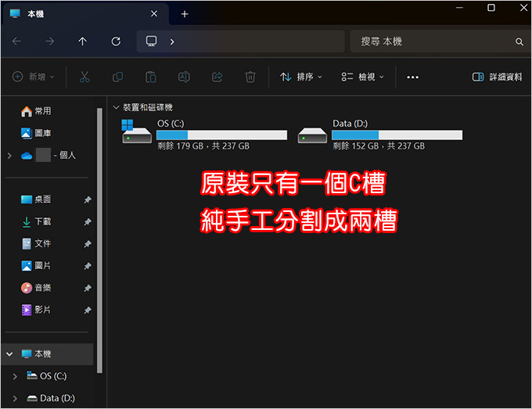Open 下載 downloads quick access
The height and width of the screenshot is (409, 532).
tap(36, 221)
